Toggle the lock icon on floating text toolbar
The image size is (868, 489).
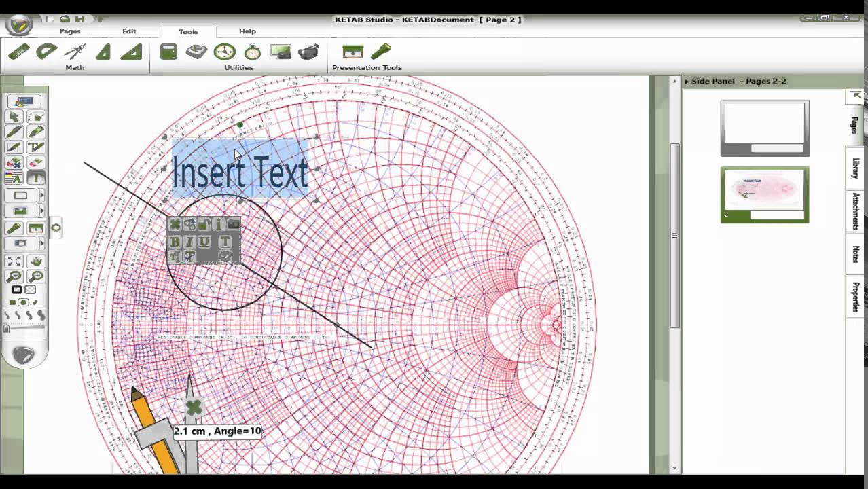coord(204,223)
